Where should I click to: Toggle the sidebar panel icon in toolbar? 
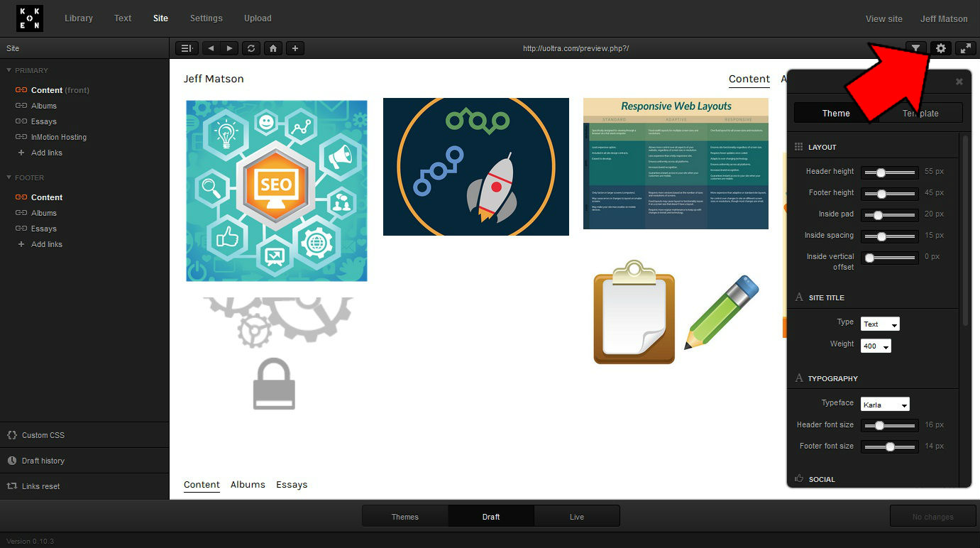click(187, 48)
